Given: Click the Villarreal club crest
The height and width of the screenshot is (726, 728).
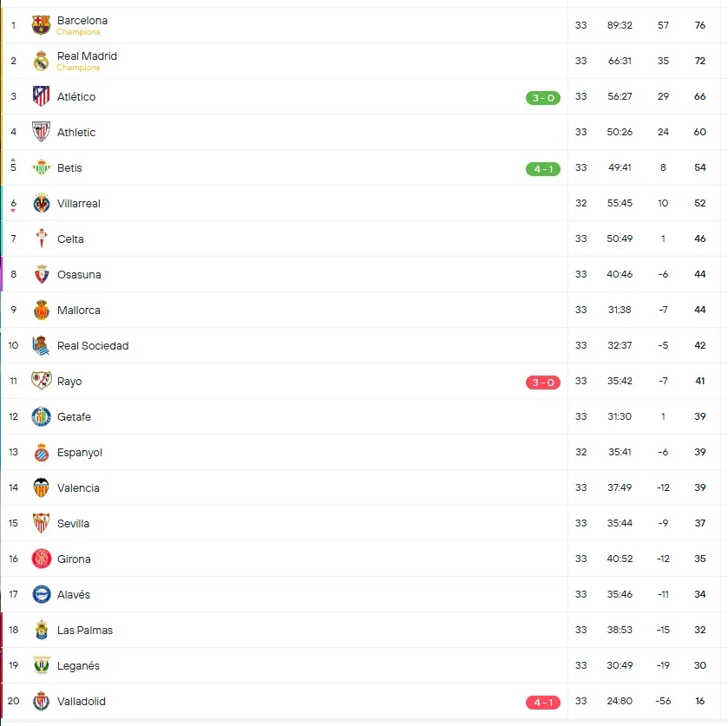Looking at the screenshot, I should click(41, 203).
